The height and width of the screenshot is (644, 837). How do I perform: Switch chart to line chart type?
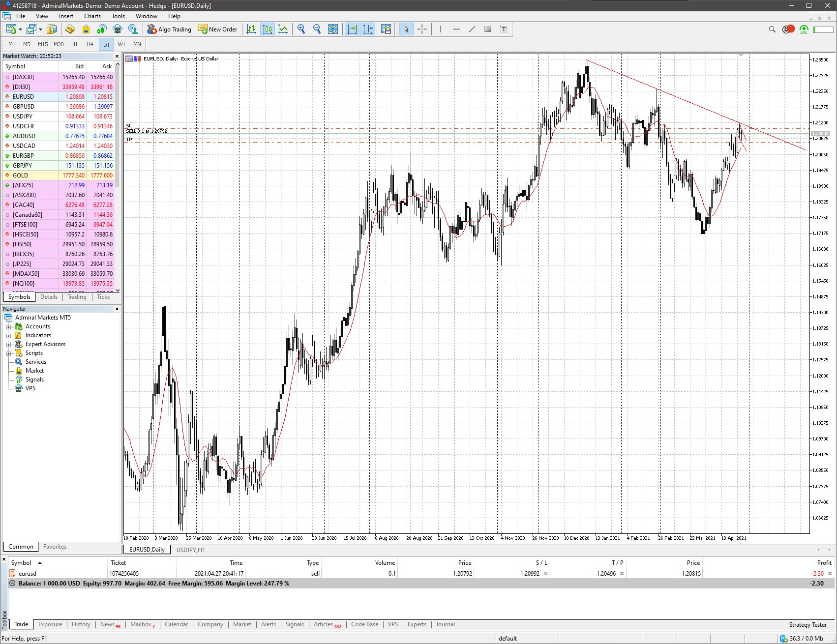pos(283,29)
